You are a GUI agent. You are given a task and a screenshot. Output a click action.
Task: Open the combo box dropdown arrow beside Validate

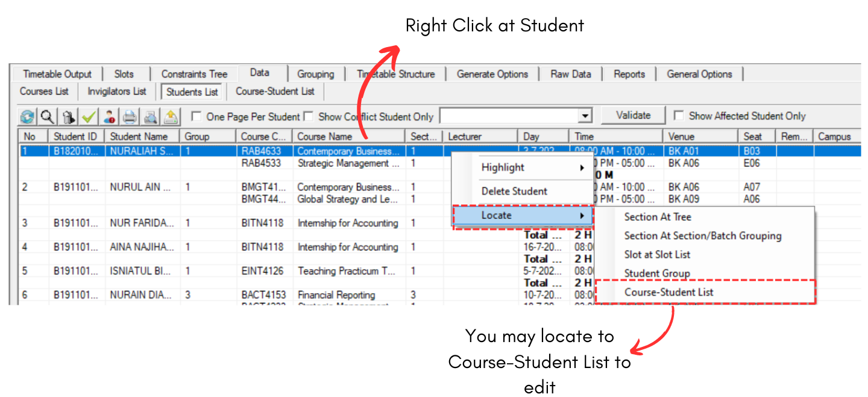click(x=585, y=116)
